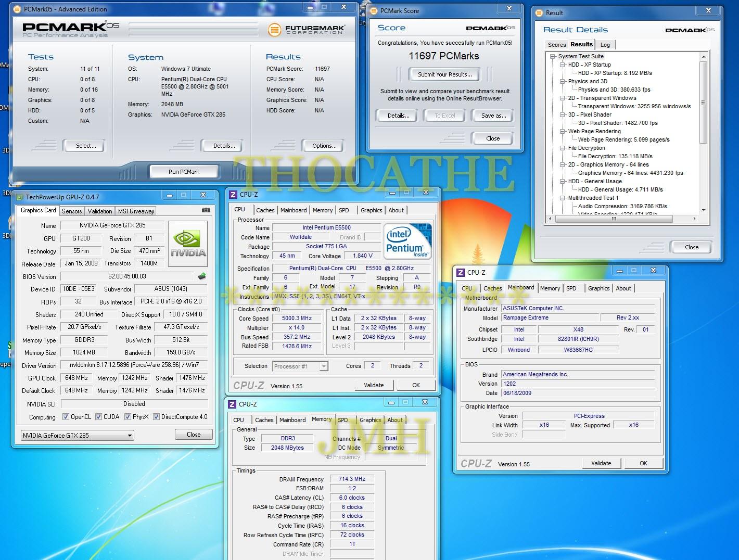Click the Run PCMark button
This screenshot has height=560, width=739.
(184, 172)
